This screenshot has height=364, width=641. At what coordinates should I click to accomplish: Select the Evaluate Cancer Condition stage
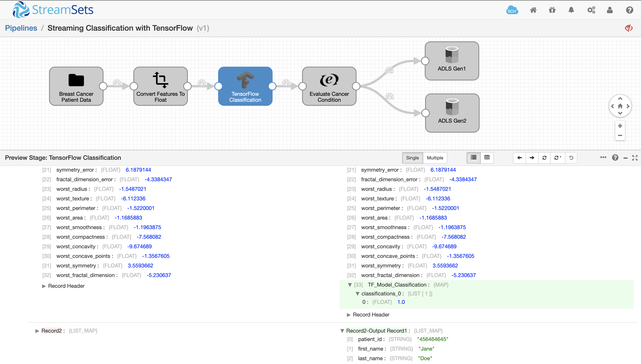pyautogui.click(x=329, y=86)
